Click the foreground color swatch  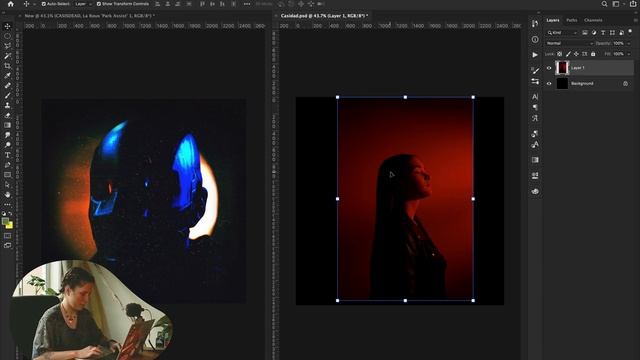pos(5,222)
